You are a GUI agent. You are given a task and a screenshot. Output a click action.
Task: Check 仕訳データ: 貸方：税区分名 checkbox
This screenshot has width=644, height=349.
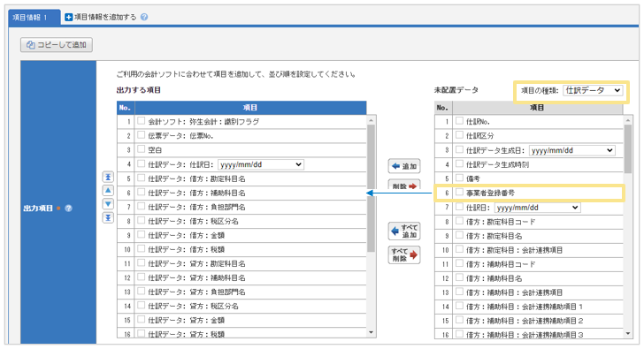(142, 305)
